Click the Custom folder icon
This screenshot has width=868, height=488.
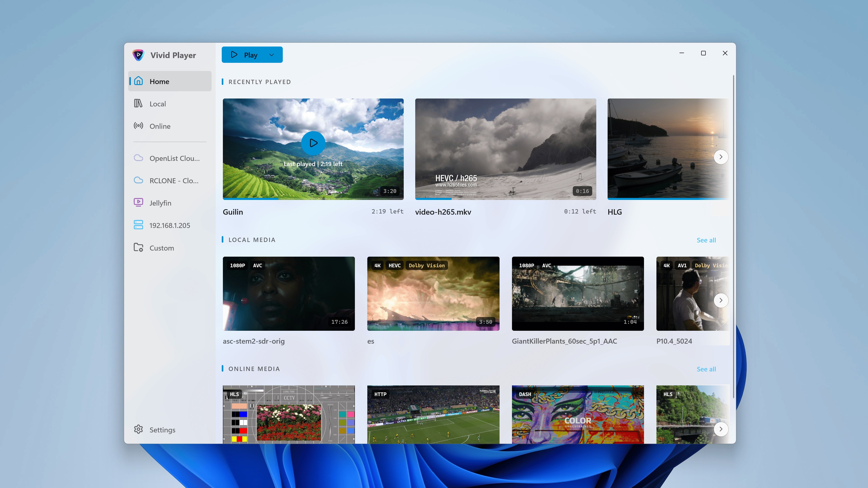coord(138,248)
